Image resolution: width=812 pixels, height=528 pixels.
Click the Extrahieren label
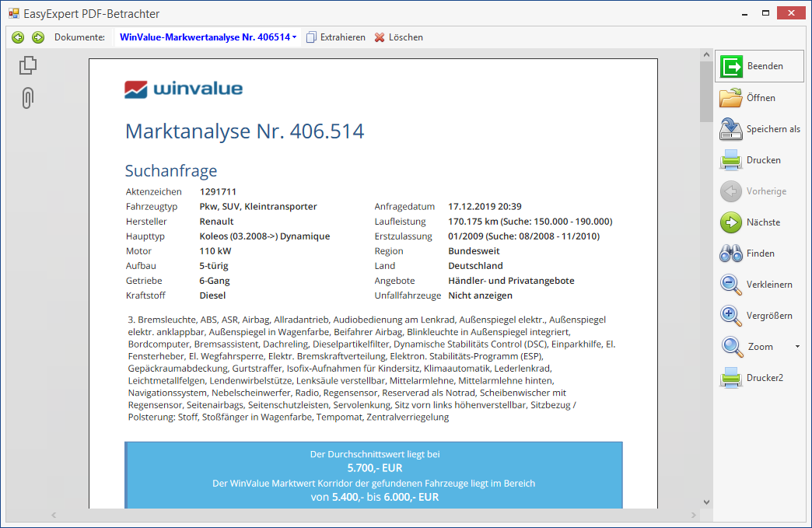[342, 37]
